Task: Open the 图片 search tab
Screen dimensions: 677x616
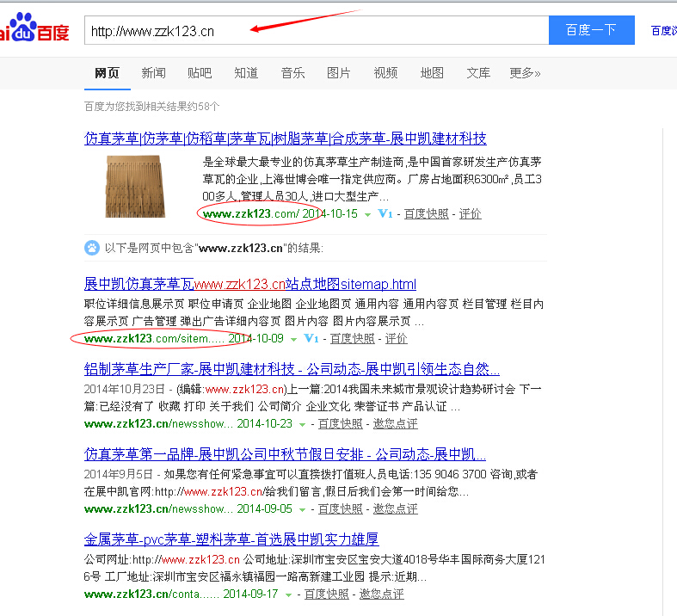Action: click(339, 73)
